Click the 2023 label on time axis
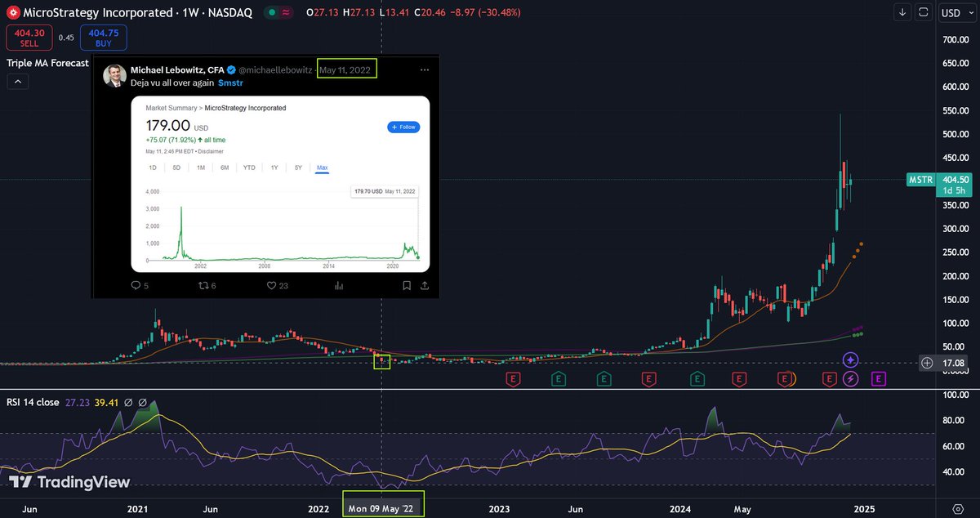This screenshot has height=518, width=980. 500,508
